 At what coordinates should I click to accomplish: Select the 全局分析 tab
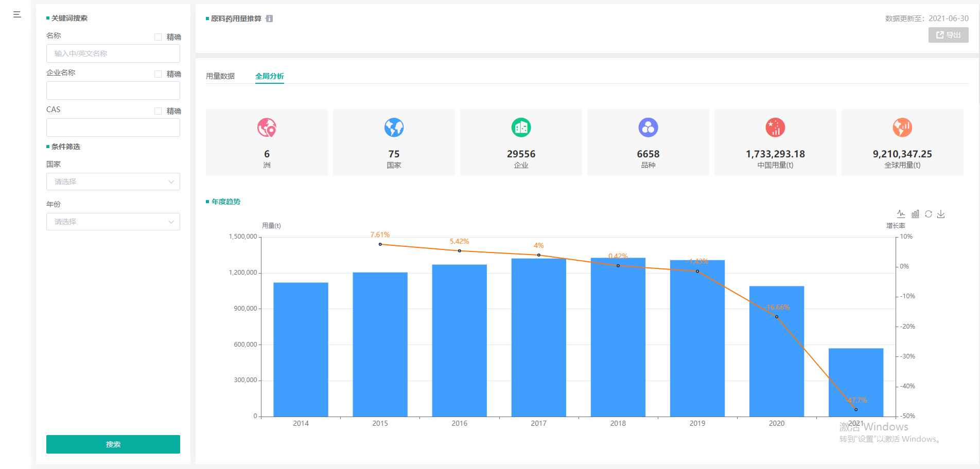click(270, 76)
